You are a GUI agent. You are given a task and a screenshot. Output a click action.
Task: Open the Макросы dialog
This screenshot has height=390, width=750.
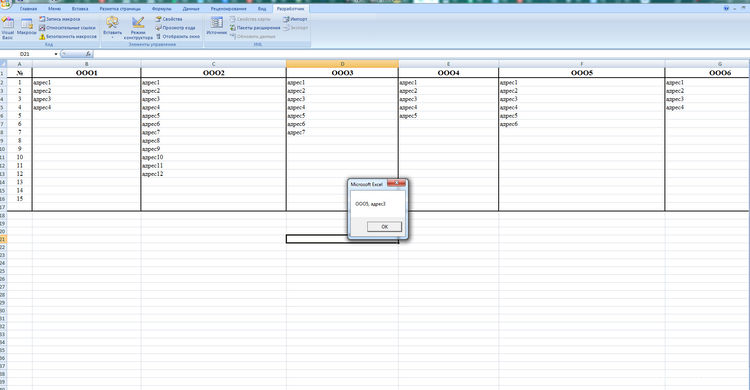click(x=26, y=27)
